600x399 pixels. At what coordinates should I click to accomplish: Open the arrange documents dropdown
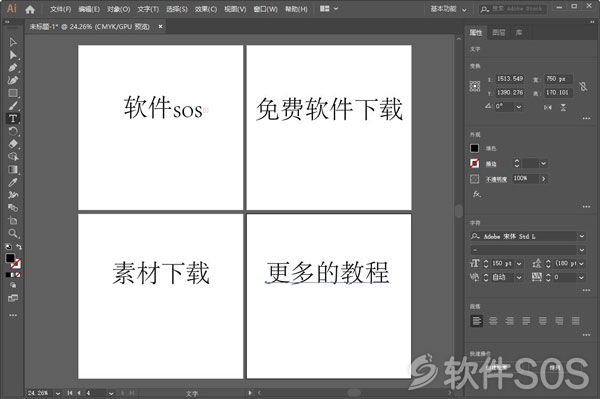(x=329, y=8)
